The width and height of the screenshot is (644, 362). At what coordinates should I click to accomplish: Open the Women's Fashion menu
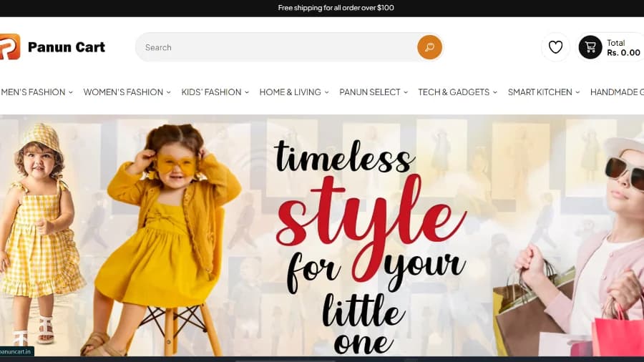[127, 92]
